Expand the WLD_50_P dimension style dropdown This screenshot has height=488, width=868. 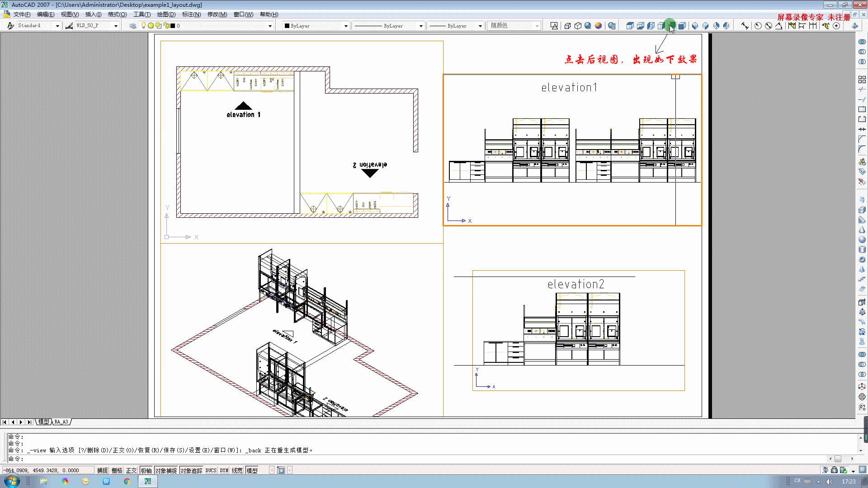116,26
